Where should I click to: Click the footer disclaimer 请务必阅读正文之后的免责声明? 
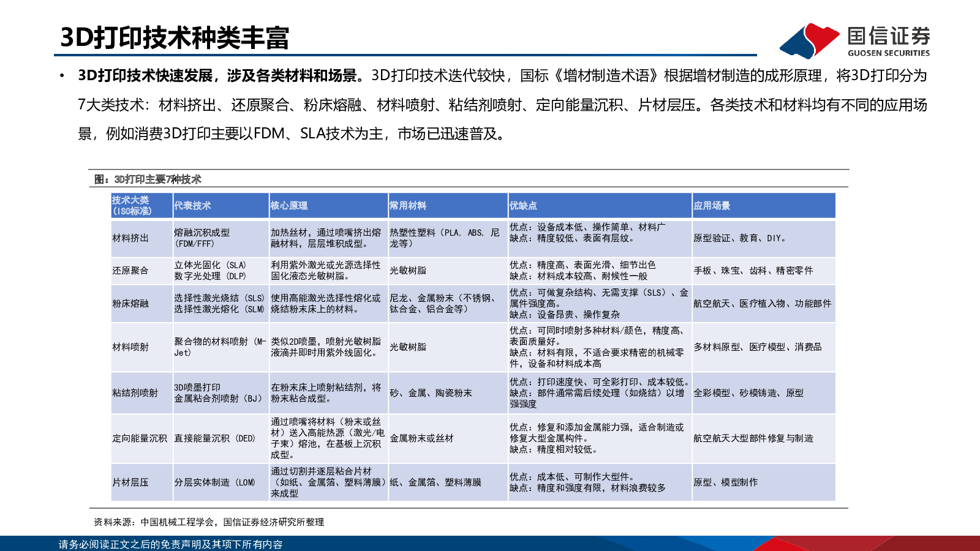(170, 544)
